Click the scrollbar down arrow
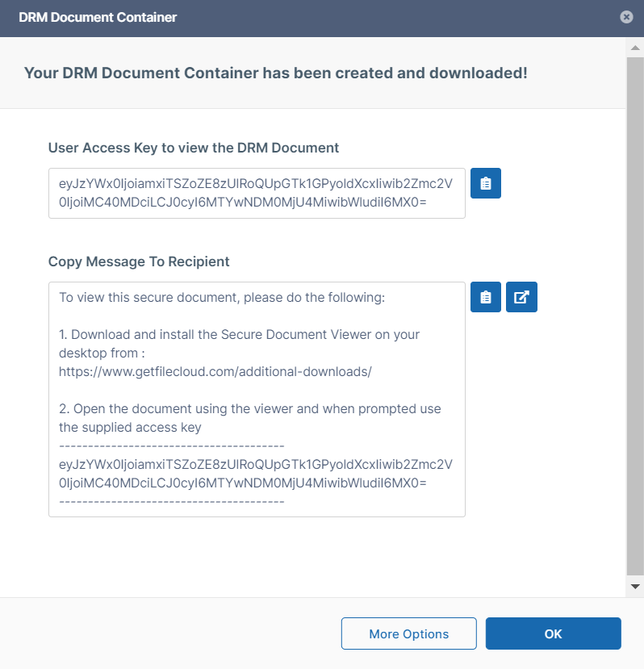 634,586
